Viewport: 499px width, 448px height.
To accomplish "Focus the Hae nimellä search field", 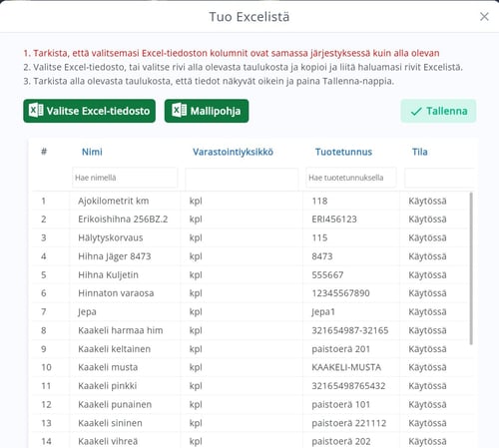I will 125,178.
